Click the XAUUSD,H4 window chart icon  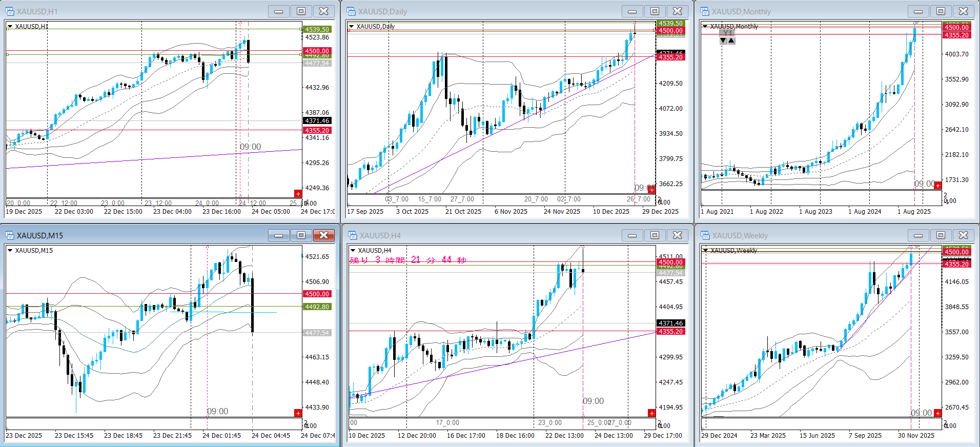tap(352, 235)
